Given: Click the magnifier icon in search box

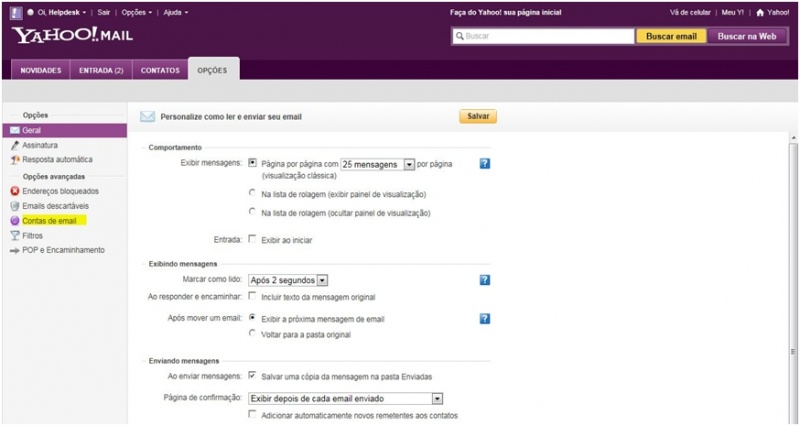Looking at the screenshot, I should pyautogui.click(x=459, y=36).
